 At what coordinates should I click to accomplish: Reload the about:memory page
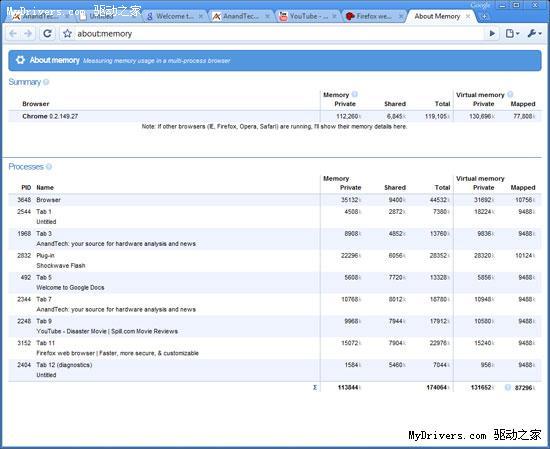click(x=47, y=34)
